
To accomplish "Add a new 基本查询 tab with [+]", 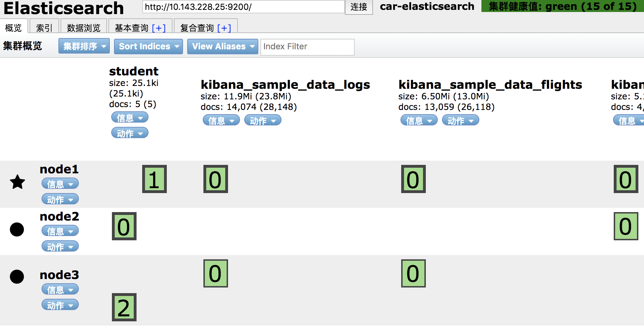I will pyautogui.click(x=159, y=28).
